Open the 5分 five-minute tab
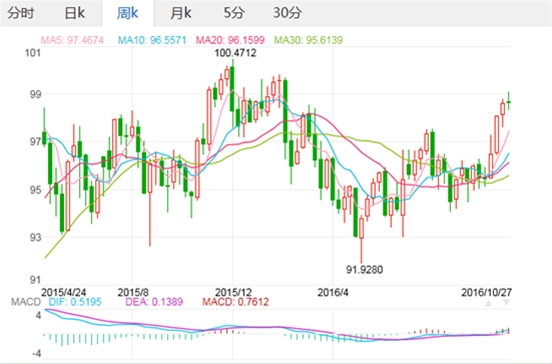 click(234, 13)
